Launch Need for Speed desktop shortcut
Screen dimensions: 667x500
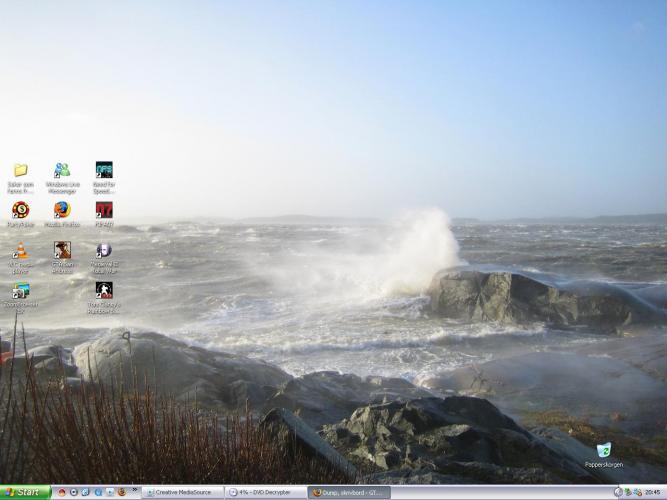coord(104,171)
